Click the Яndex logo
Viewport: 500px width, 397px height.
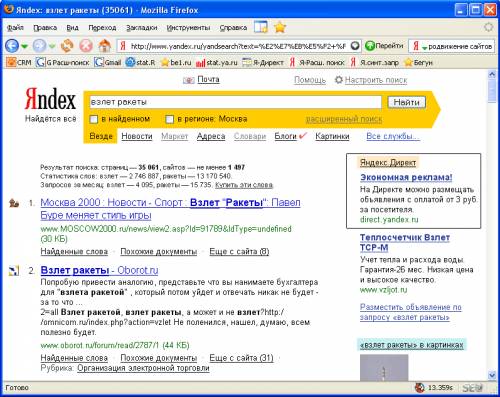point(50,99)
